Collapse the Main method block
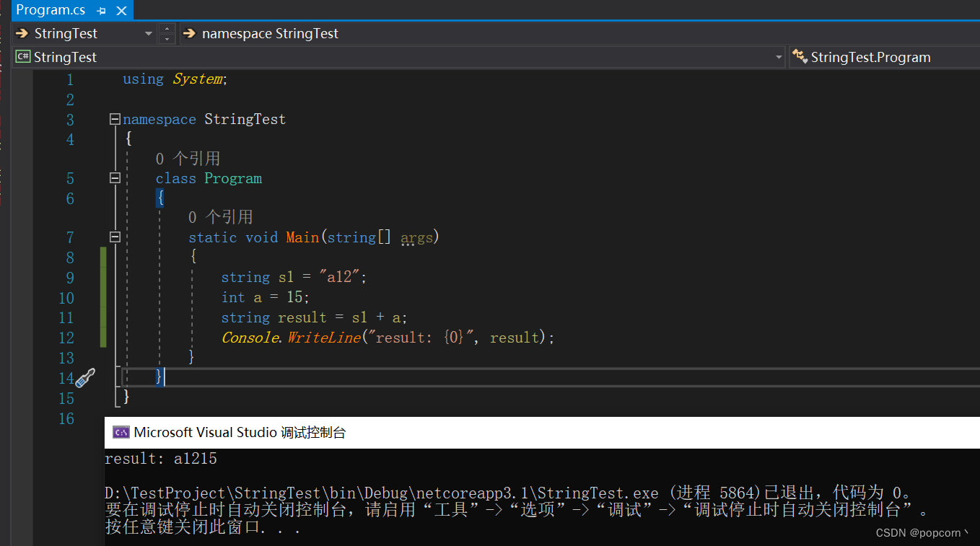The width and height of the screenshot is (980, 546). (x=114, y=237)
